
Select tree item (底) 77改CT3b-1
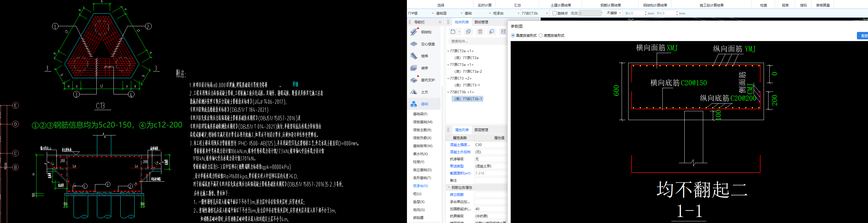(468, 99)
